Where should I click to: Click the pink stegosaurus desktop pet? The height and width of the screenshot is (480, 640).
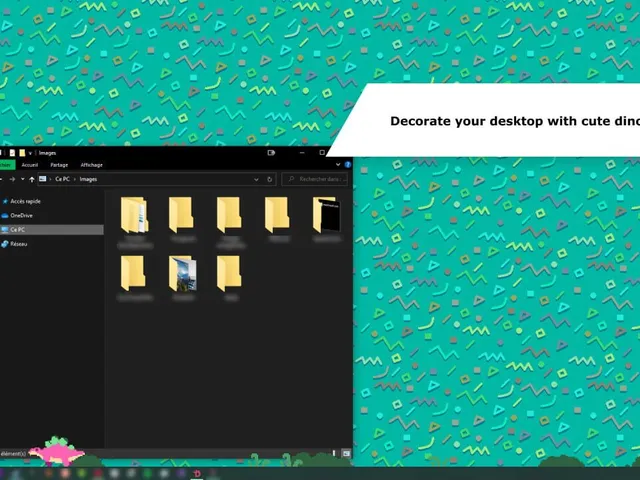pos(57,451)
